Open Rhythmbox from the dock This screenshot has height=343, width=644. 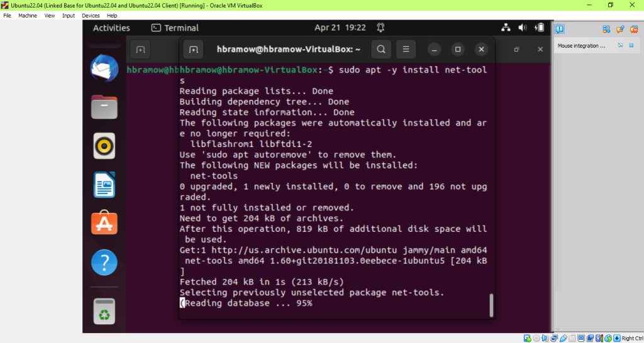pos(104,146)
